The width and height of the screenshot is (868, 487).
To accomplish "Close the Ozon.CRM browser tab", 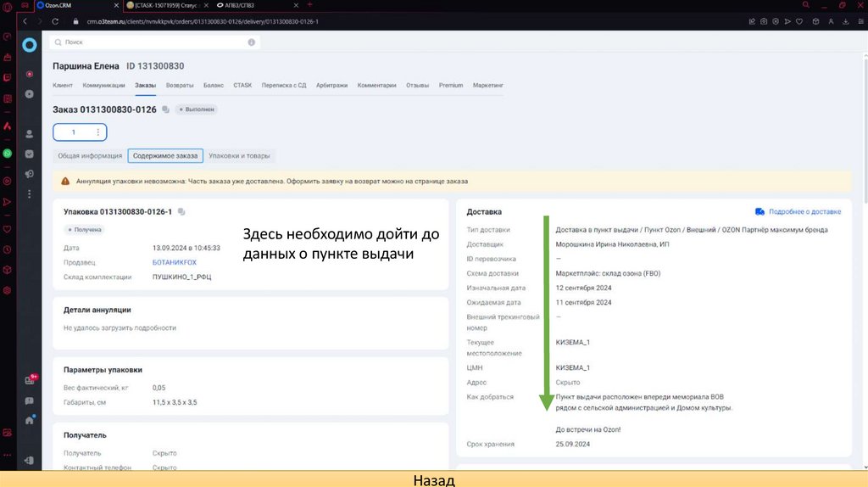I will pos(116,5).
